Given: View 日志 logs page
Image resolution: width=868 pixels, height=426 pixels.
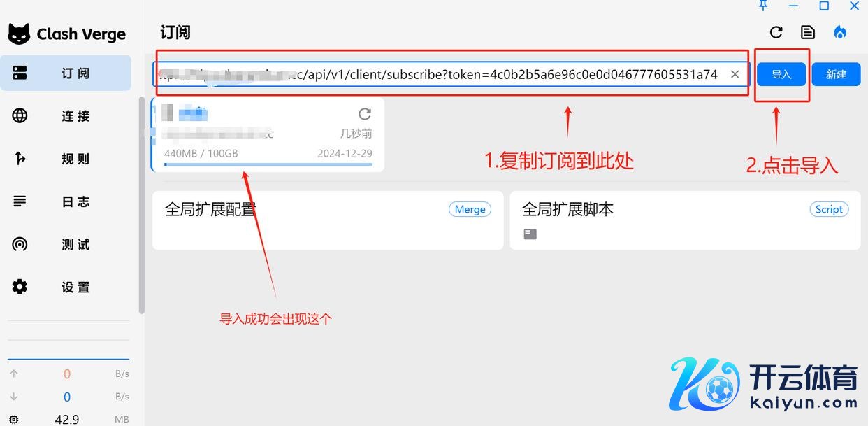Looking at the screenshot, I should 66,201.
